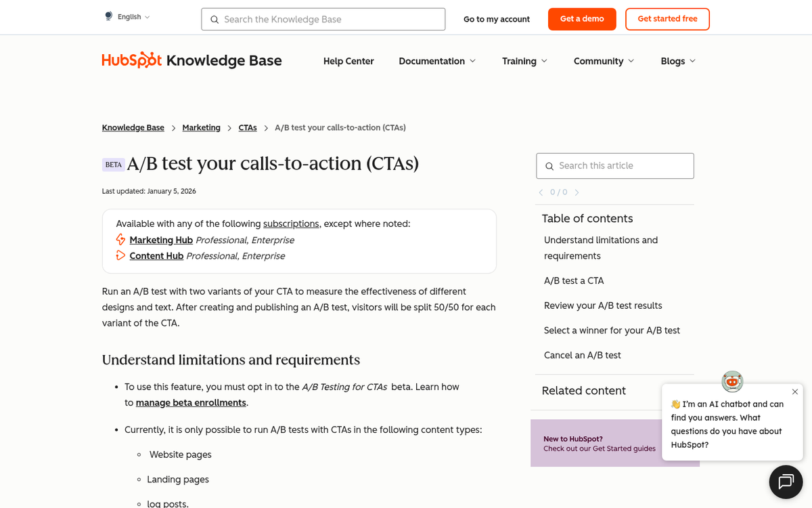Click the Search this article input field
812x508 pixels.
click(x=614, y=166)
